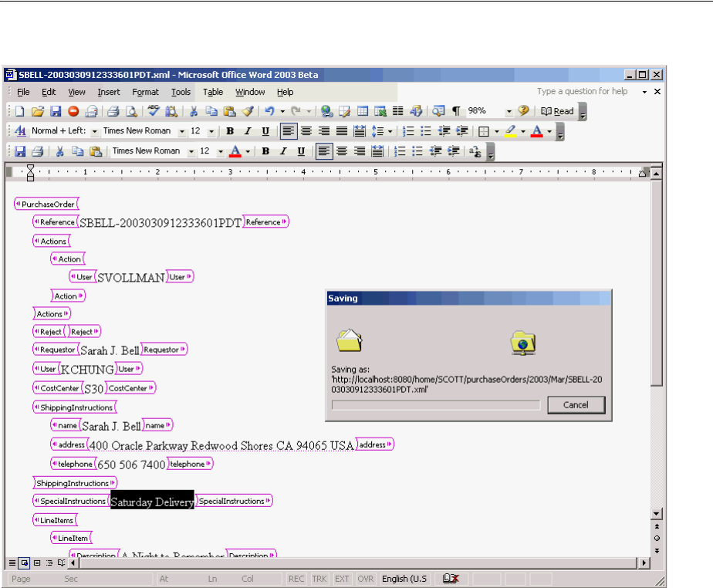Open the Highlight color dropdown arrow
Viewport: 713px width, 588px height.
point(523,132)
